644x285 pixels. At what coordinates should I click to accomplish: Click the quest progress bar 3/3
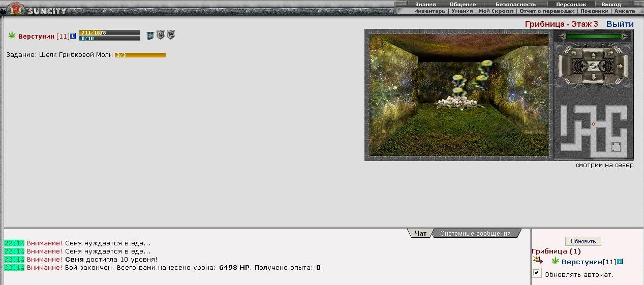[140, 55]
